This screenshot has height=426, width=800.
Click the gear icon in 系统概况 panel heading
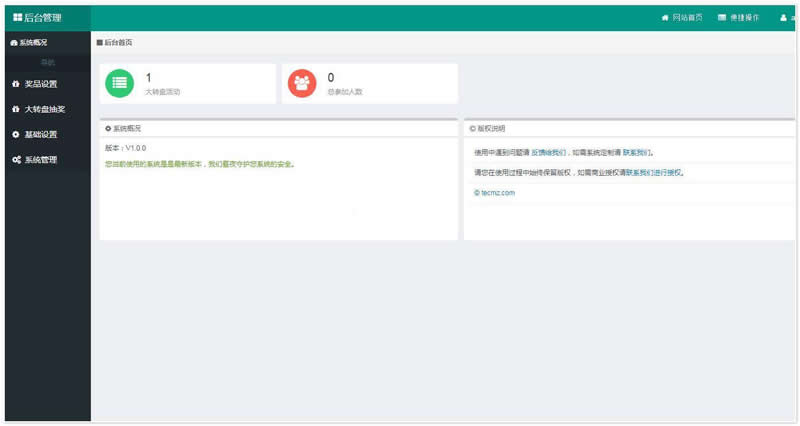click(x=108, y=129)
